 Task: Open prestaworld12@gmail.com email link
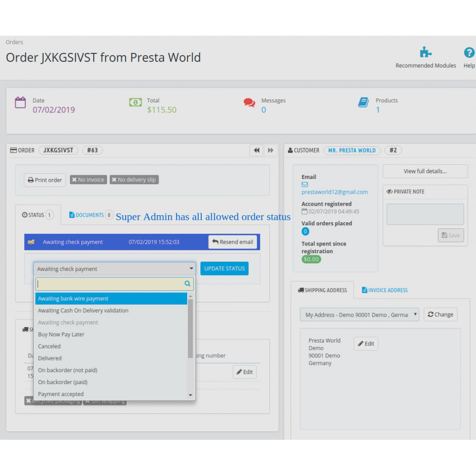335,192
